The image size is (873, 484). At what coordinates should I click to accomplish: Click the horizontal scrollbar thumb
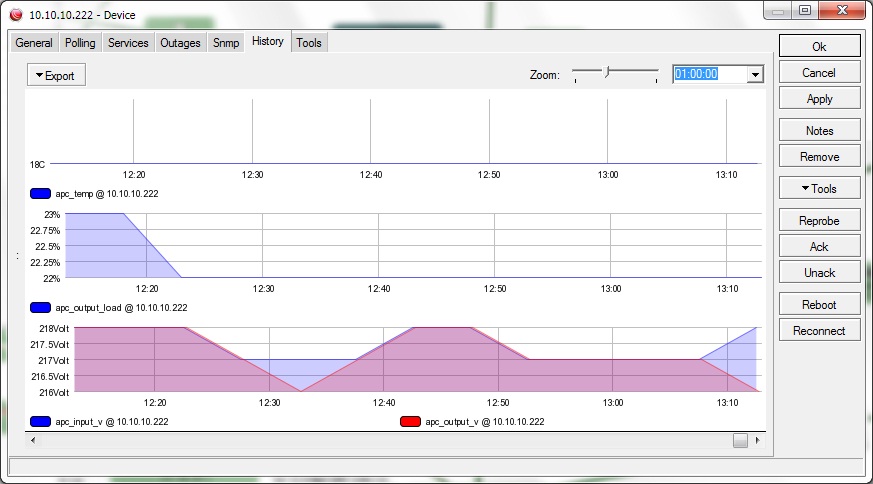click(x=740, y=440)
